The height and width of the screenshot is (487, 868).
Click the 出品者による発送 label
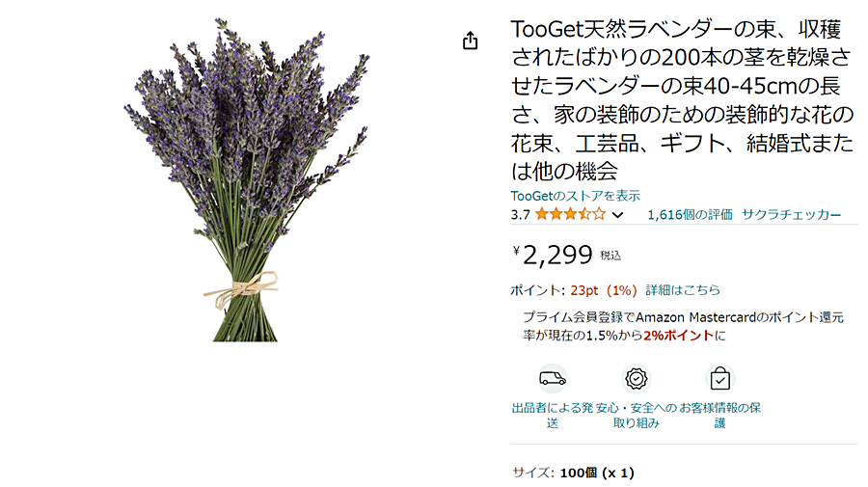(552, 416)
